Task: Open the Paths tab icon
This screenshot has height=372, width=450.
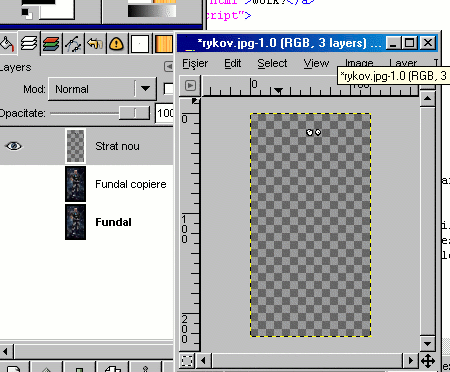Action: 73,44
